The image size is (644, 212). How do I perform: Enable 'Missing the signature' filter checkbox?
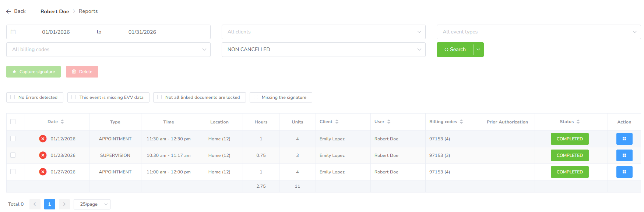coord(256,97)
